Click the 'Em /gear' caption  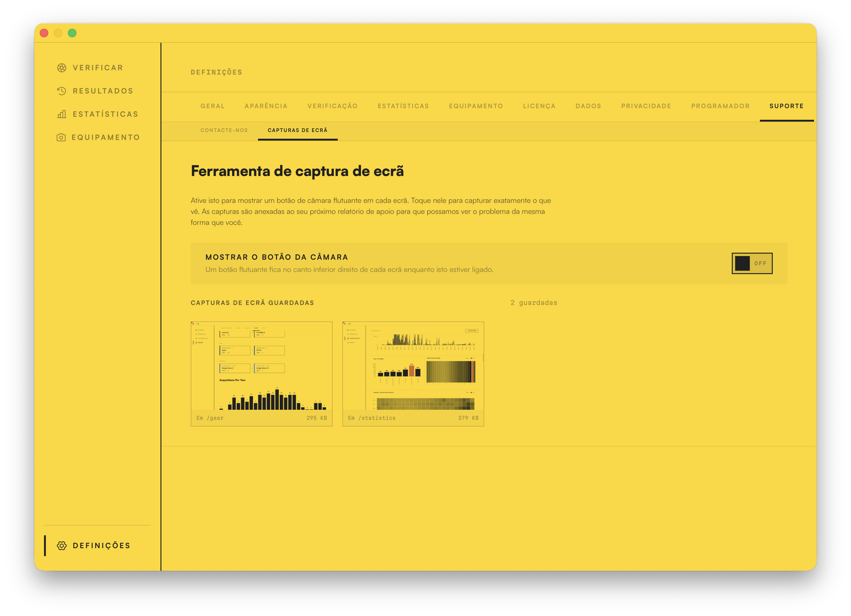210,418
